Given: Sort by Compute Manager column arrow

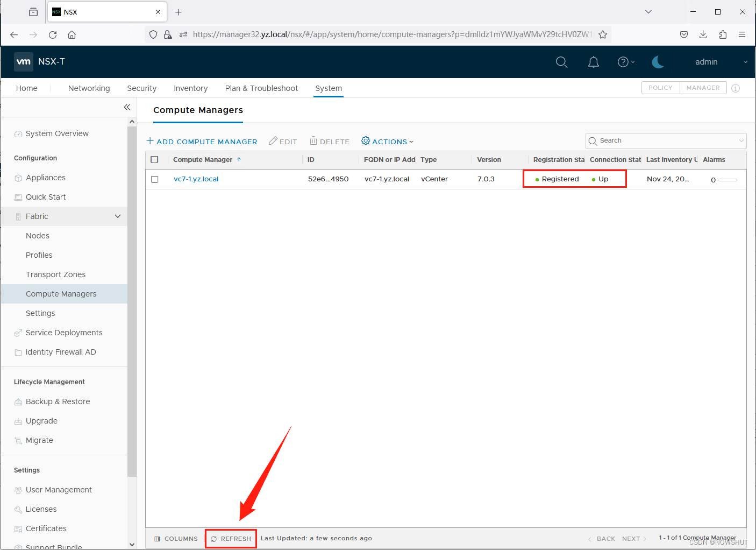Looking at the screenshot, I should (x=239, y=160).
